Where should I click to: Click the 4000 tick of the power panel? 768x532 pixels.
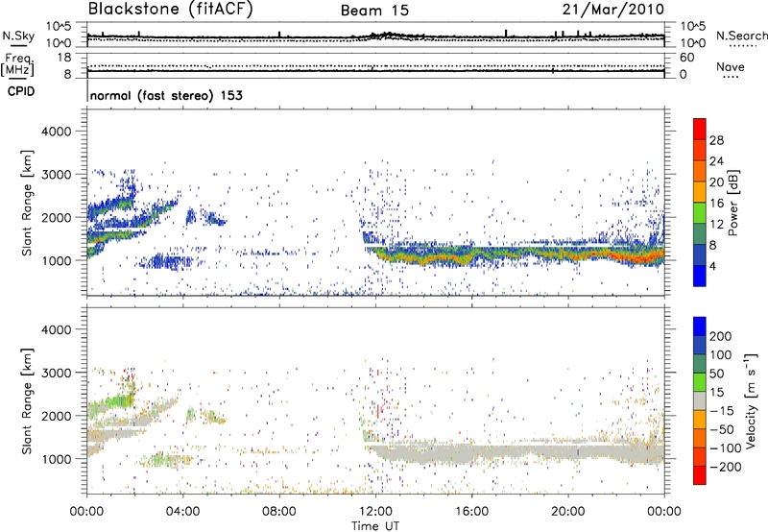click(x=56, y=132)
